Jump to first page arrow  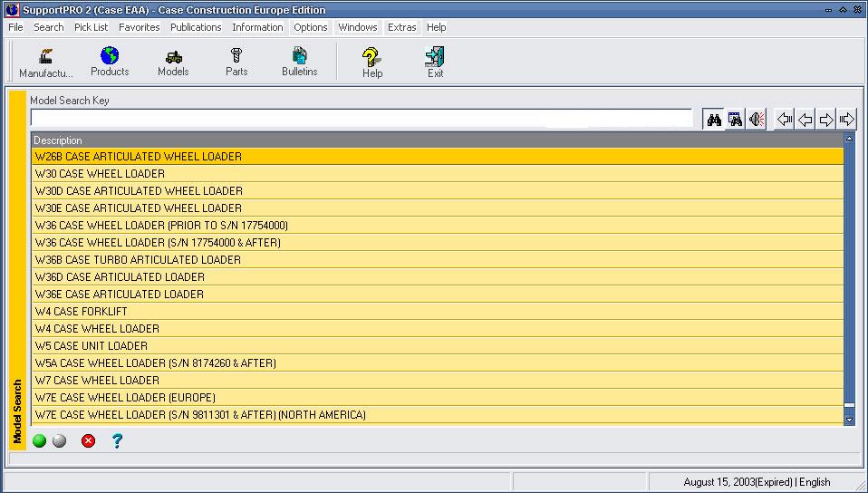785,119
